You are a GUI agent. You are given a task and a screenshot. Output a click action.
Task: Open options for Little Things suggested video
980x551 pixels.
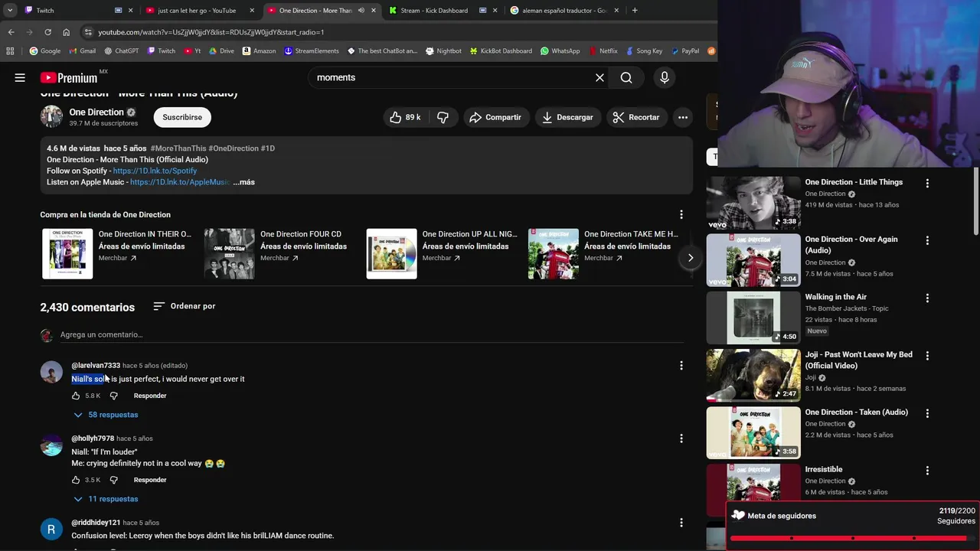pyautogui.click(x=927, y=184)
